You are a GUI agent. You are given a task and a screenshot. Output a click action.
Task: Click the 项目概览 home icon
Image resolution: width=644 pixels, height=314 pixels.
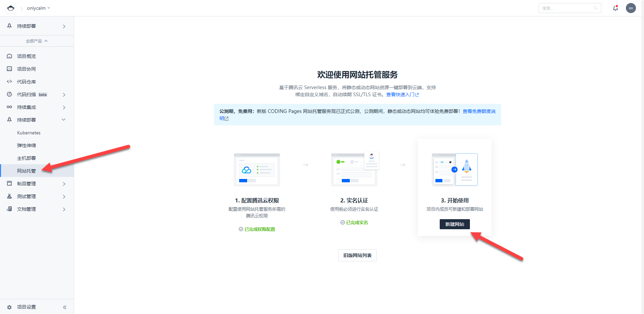(9, 56)
